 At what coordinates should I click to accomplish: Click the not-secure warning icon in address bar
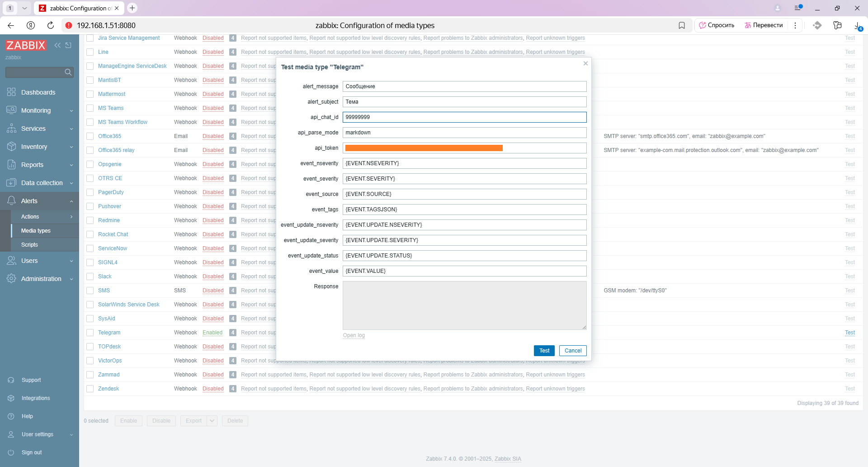pyautogui.click(x=69, y=25)
